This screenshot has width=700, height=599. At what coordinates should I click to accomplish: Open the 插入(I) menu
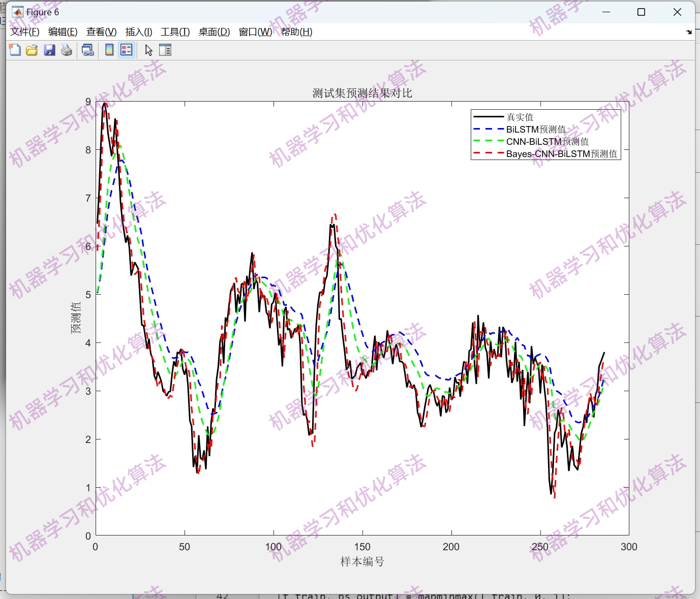(138, 31)
